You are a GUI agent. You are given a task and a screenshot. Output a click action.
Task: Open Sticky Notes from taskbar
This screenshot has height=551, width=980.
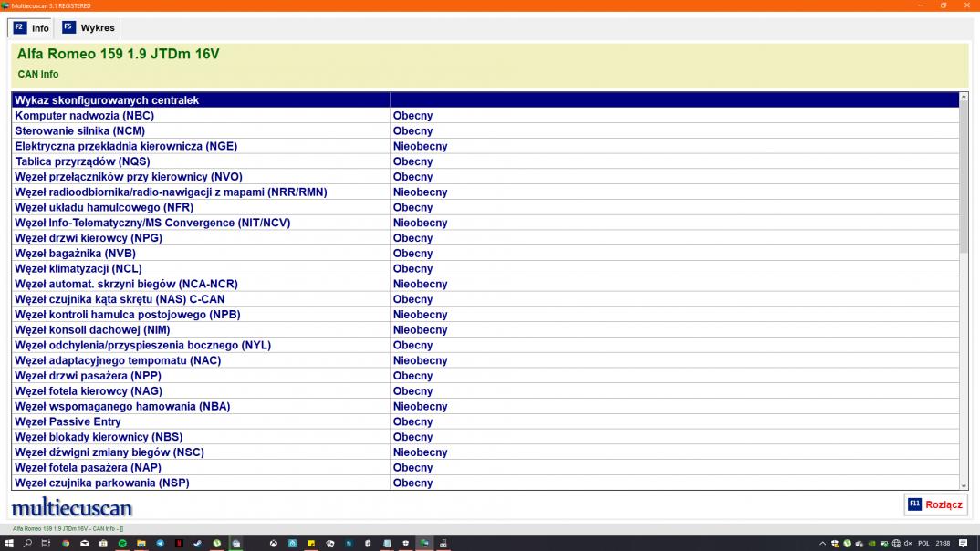pos(311,544)
